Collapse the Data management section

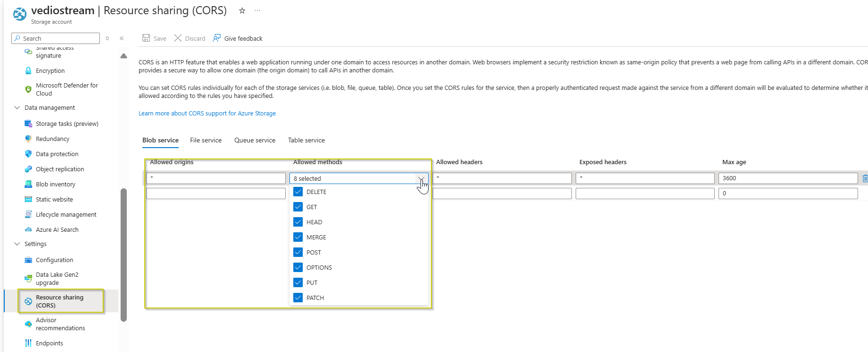point(17,107)
